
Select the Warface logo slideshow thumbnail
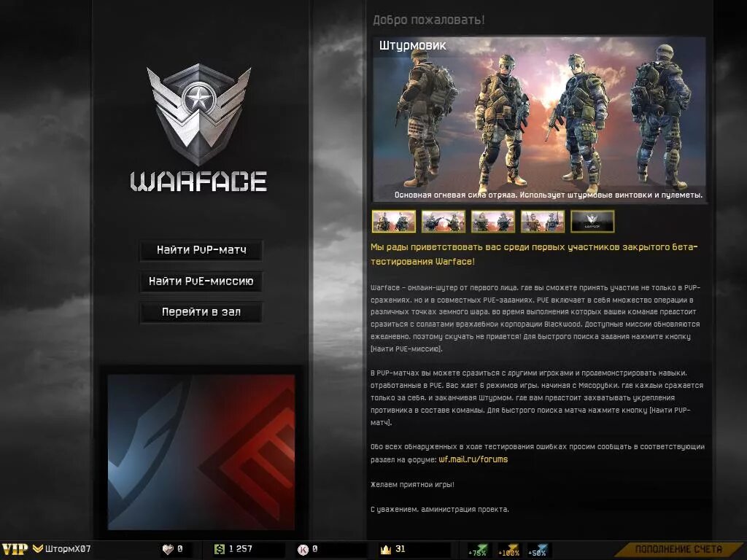click(592, 222)
